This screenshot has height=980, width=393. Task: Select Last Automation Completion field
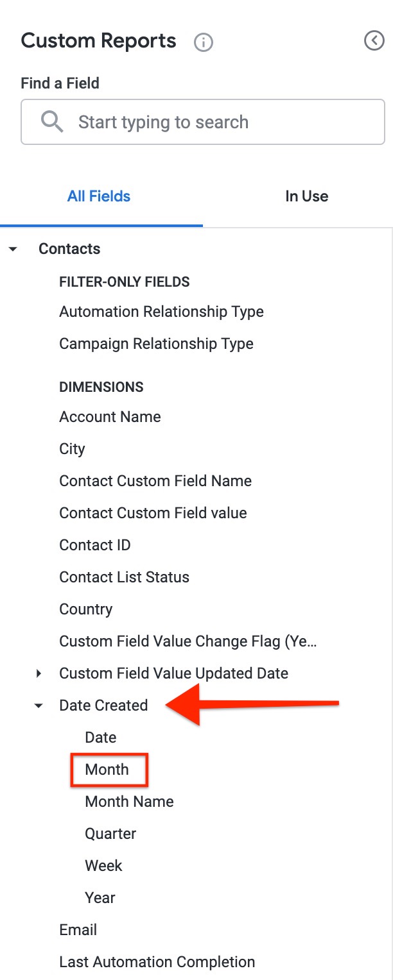coord(156,961)
